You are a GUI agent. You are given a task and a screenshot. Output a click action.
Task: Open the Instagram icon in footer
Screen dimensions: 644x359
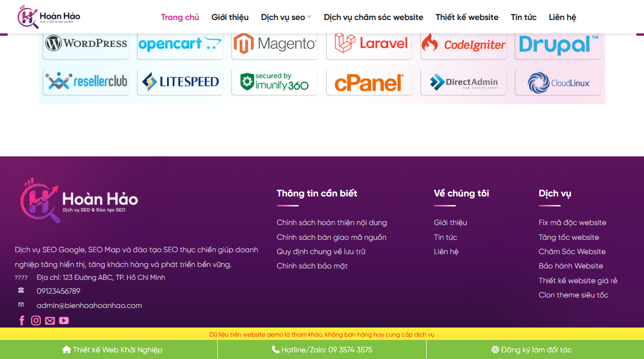(x=36, y=320)
